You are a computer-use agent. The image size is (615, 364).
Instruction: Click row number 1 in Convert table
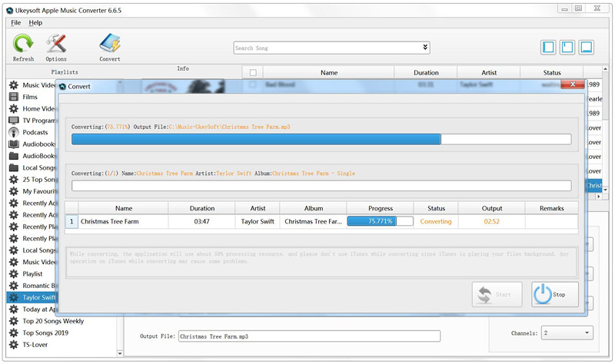coord(71,221)
